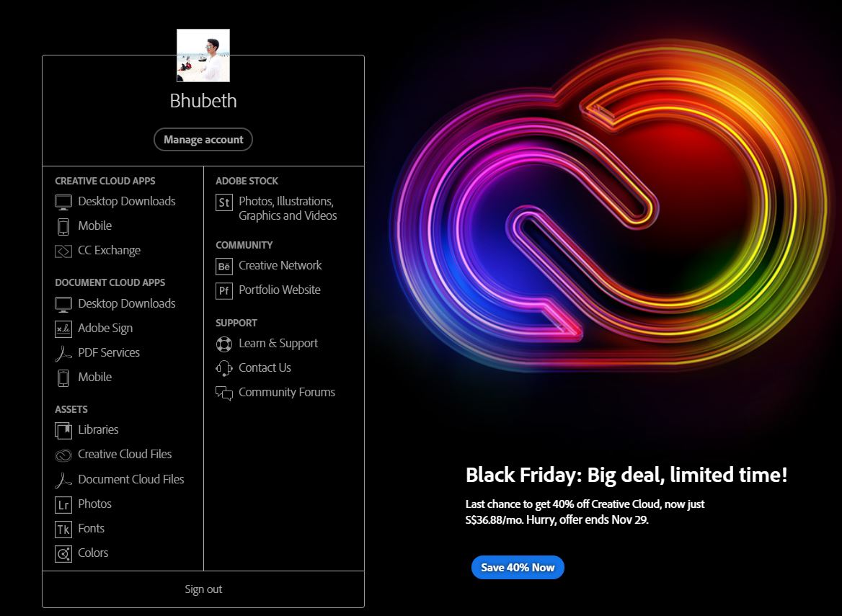Open the Creative Cloud Files link
Screen dimensions: 842x616
pyautogui.click(x=125, y=455)
